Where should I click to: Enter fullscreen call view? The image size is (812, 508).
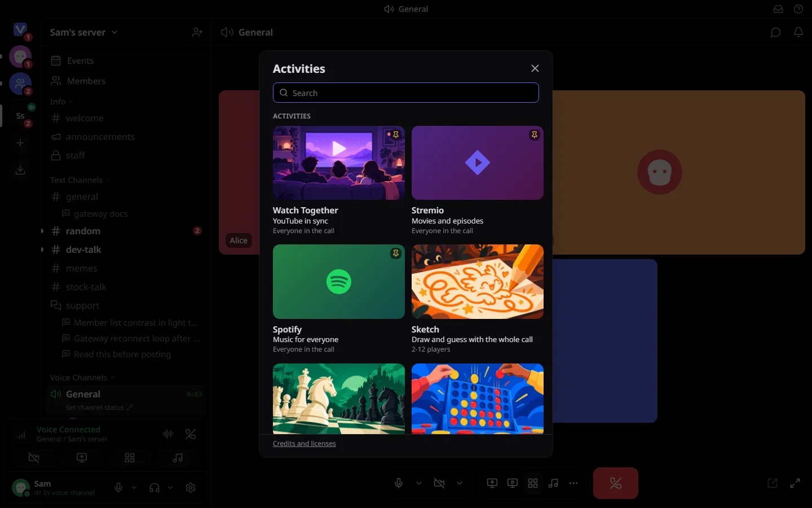795,483
